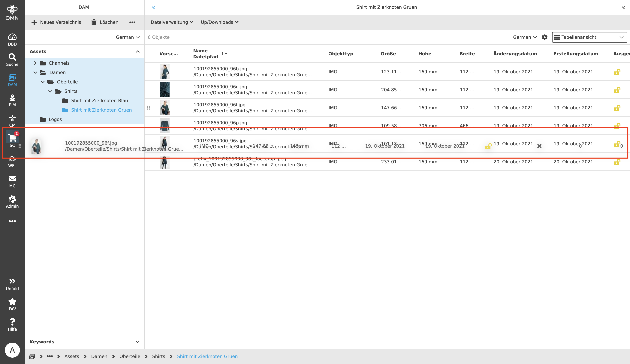
Task: Toggle lock on prefix facecrop.jpeg row
Action: pos(617,162)
